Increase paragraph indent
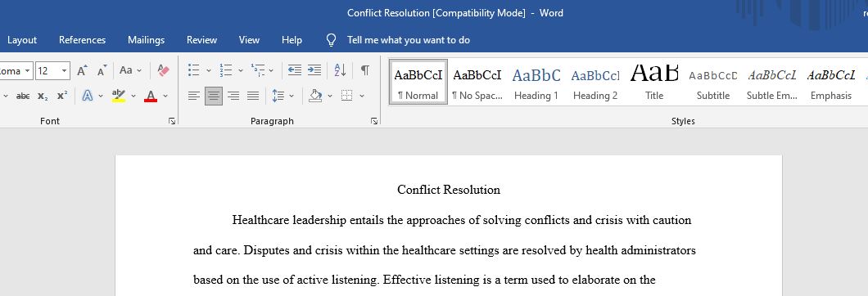Screen dimensions: 868x296 coord(314,70)
